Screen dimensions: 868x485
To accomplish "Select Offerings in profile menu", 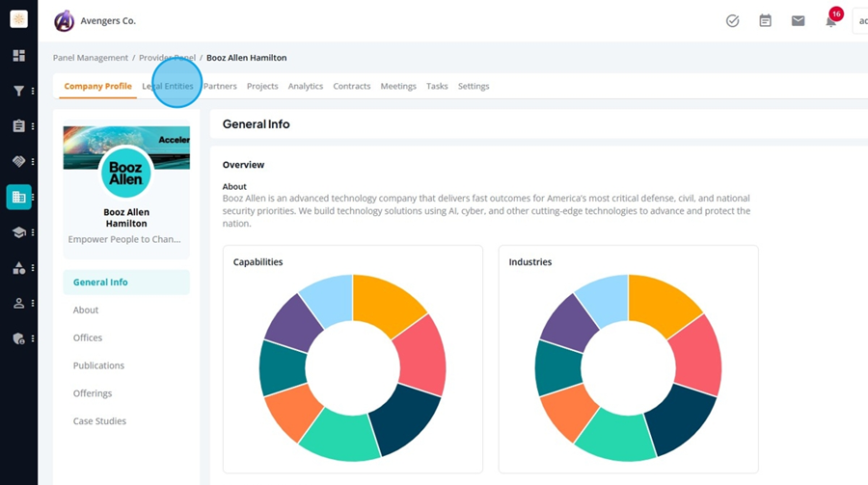I will click(93, 393).
